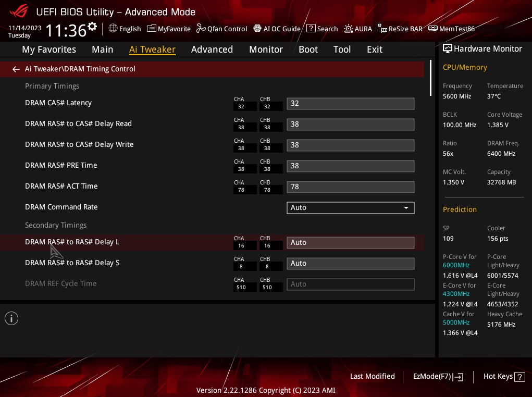Open MyFavorite list icon
The height and width of the screenshot is (397, 532).
pos(151,29)
